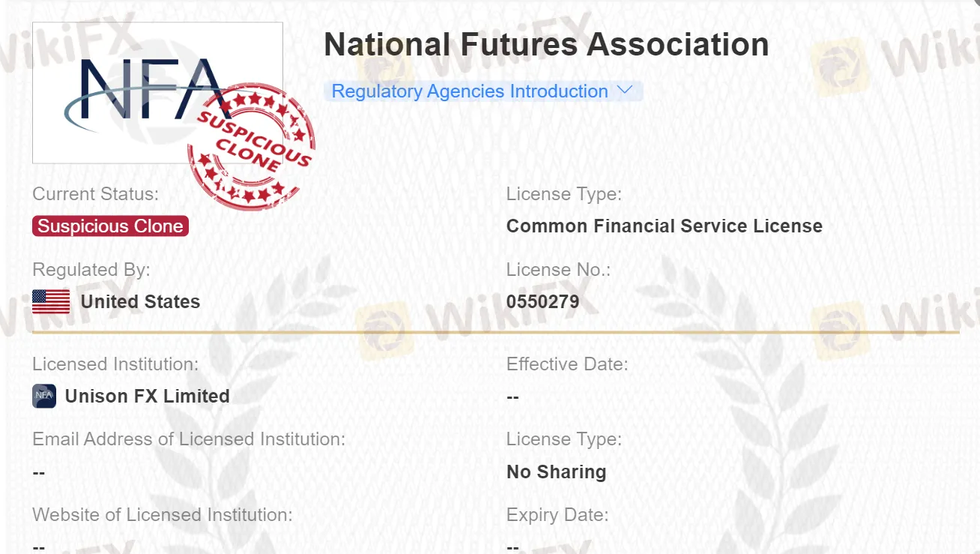Toggle the Common Financial Service License label

(x=665, y=226)
